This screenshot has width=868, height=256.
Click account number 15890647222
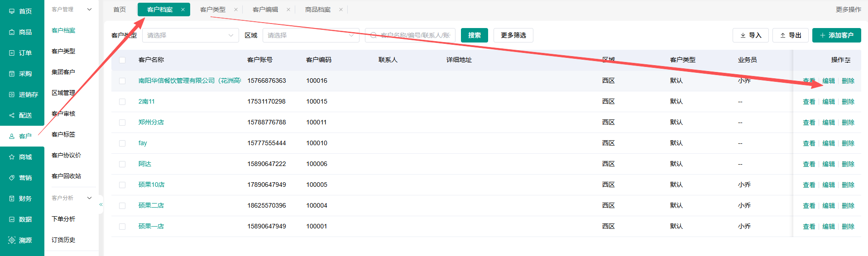click(267, 164)
